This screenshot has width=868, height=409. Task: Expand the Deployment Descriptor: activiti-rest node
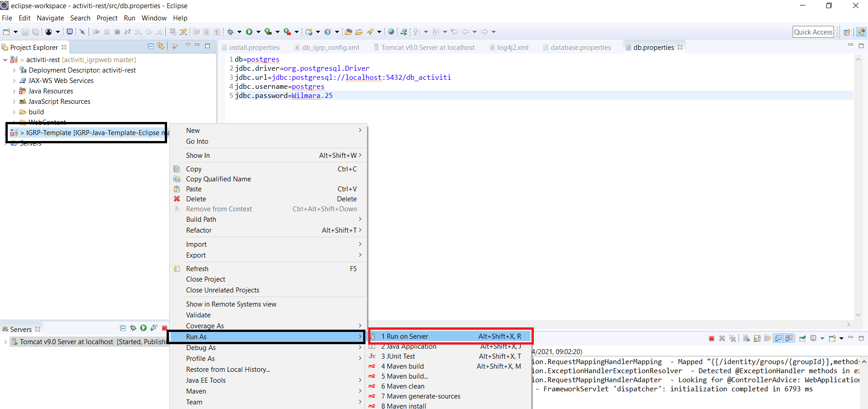pos(14,70)
